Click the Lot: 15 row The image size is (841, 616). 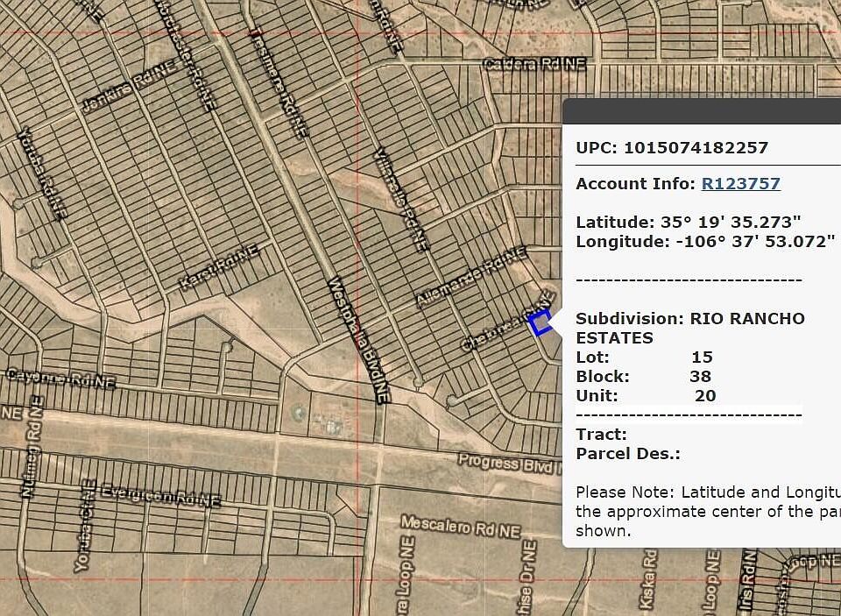644,358
